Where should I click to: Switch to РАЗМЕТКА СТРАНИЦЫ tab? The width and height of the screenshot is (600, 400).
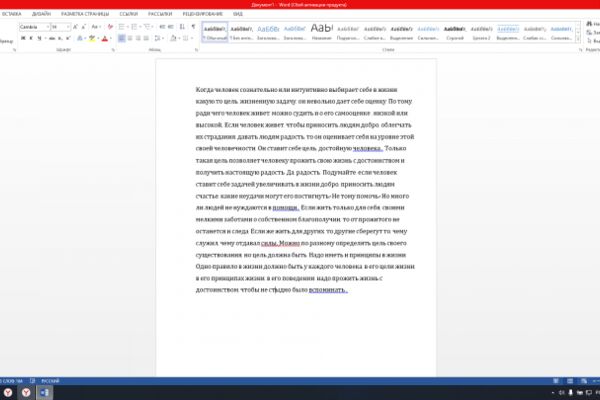pos(85,14)
